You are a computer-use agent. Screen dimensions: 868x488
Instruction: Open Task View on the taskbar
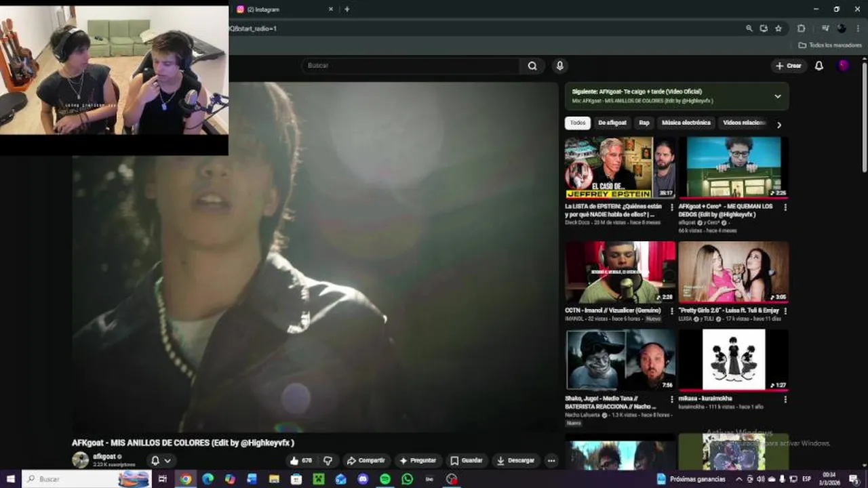(163, 479)
